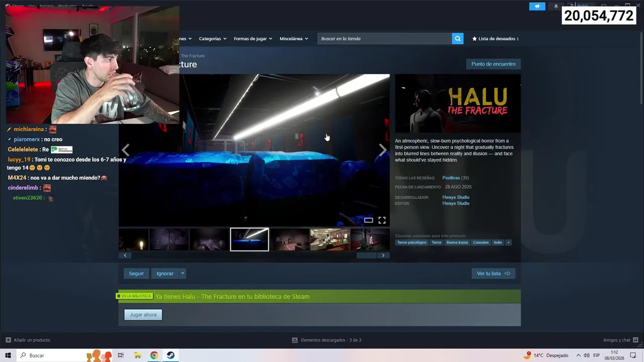Open Positivas reviews link

click(451, 178)
